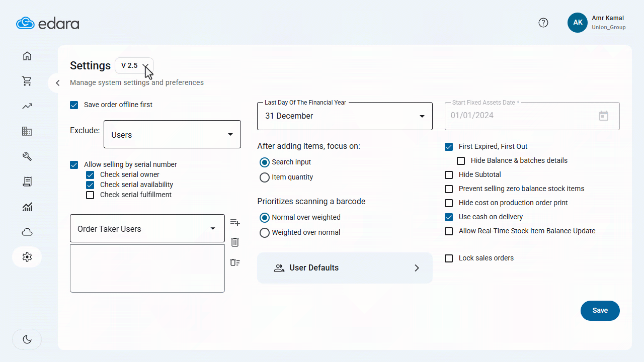The image size is (644, 362).
Task: Open Last Day Of The Financial Year dropdown
Action: tap(345, 116)
